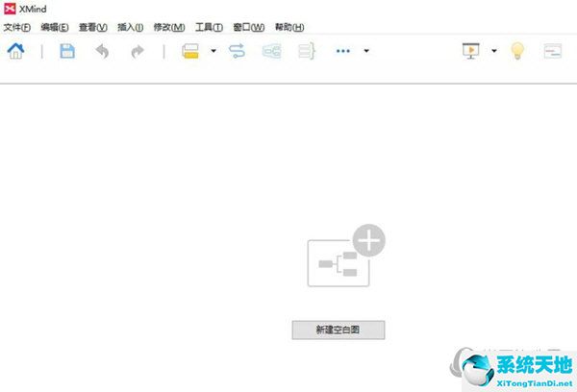
Task: Start presentation mode icon
Action: point(471,51)
